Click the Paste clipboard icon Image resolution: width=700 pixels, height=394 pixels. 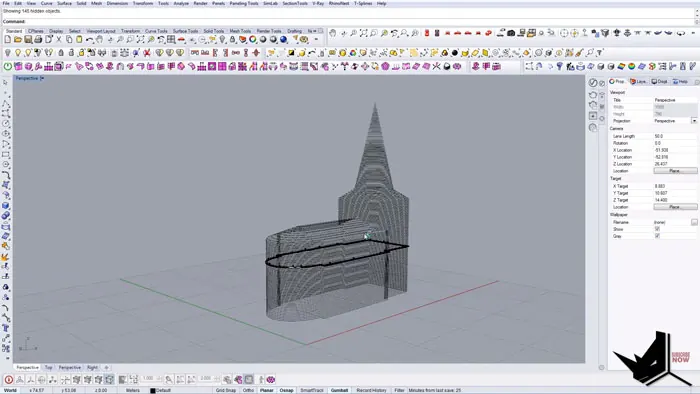pos(79,40)
